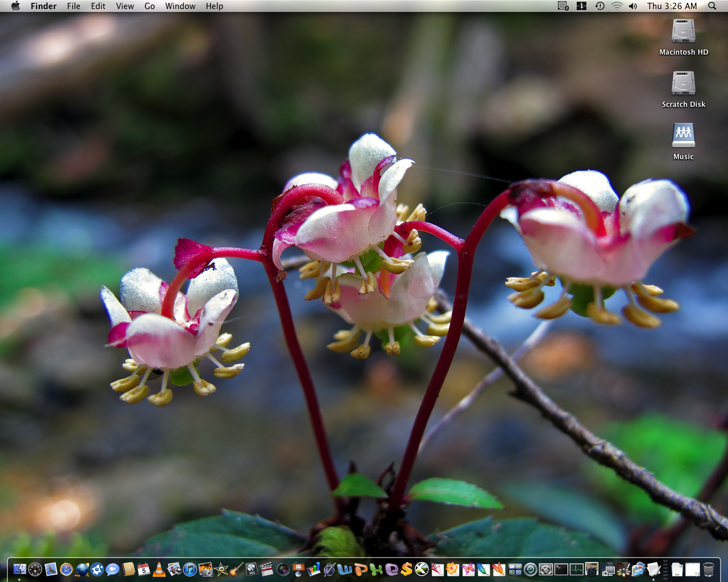Open Address Book in the Dock
This screenshot has height=582, width=728.
(x=129, y=569)
